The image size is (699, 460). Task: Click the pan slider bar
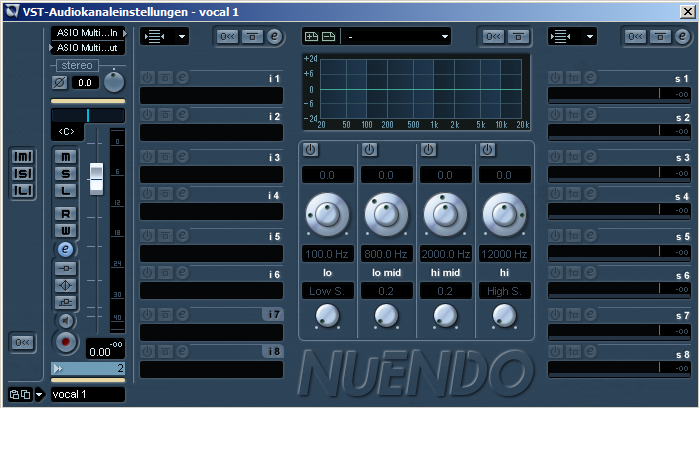pos(88,115)
